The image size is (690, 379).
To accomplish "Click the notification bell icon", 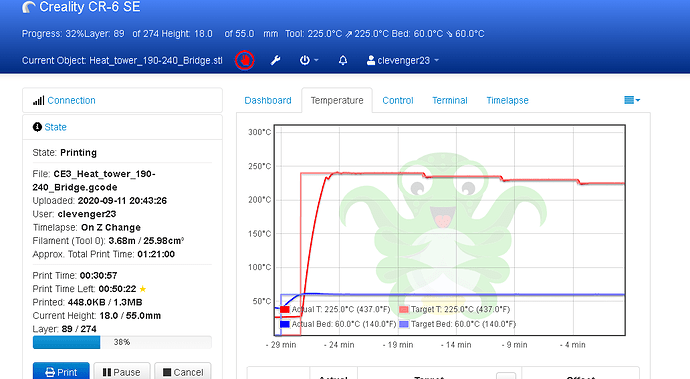I will [343, 60].
